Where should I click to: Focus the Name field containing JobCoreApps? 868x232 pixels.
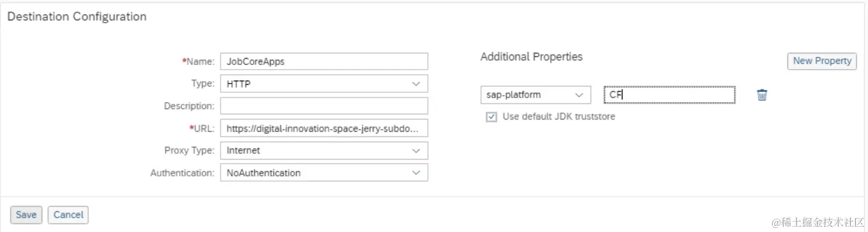324,61
